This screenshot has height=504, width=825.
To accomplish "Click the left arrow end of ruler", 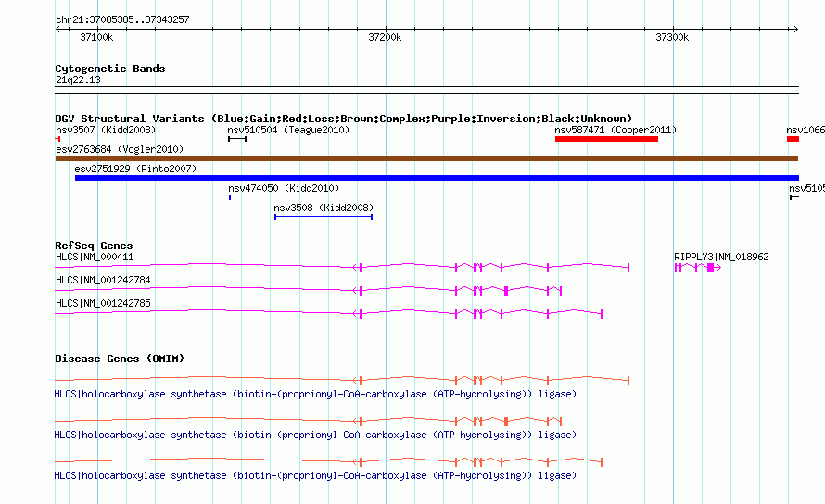I will pos(58,30).
